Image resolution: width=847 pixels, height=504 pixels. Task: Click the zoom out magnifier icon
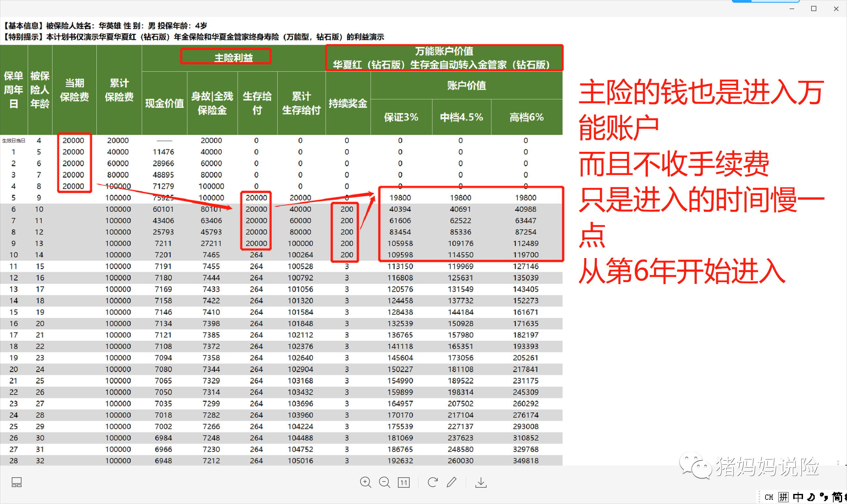tap(385, 482)
